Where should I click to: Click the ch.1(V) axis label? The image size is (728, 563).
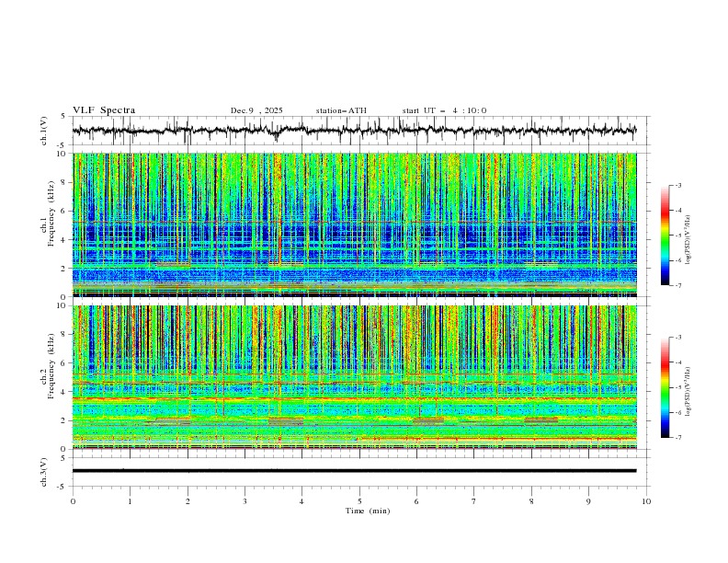(x=45, y=131)
